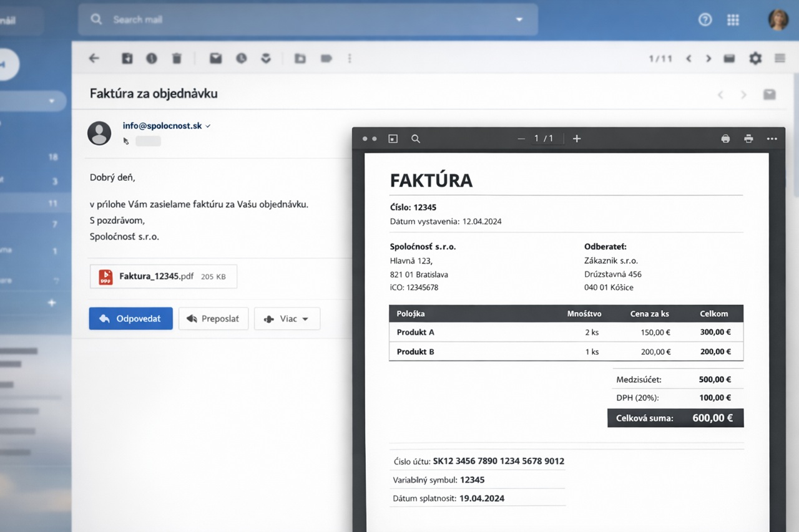Mark the email as unread using envelope icon
The height and width of the screenshot is (532, 799).
point(215,59)
